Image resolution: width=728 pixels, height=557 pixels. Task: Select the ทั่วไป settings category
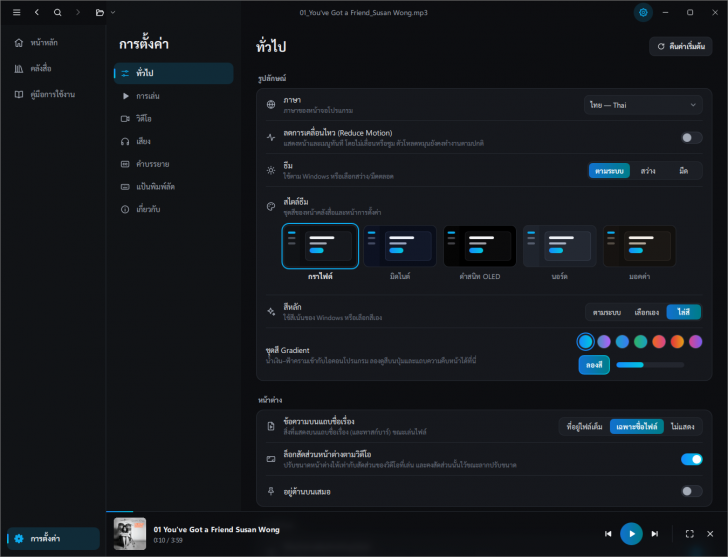pos(173,73)
